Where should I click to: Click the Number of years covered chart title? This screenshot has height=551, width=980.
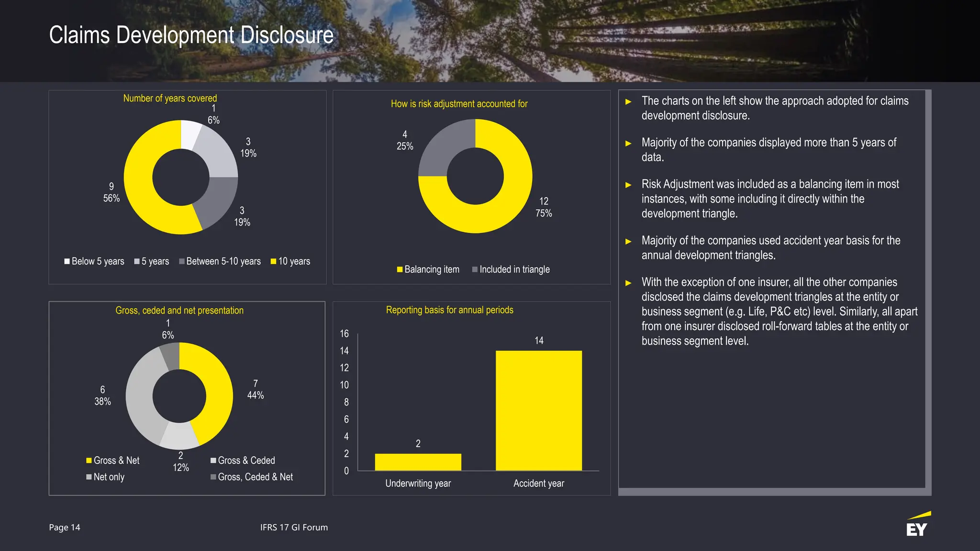point(170,98)
